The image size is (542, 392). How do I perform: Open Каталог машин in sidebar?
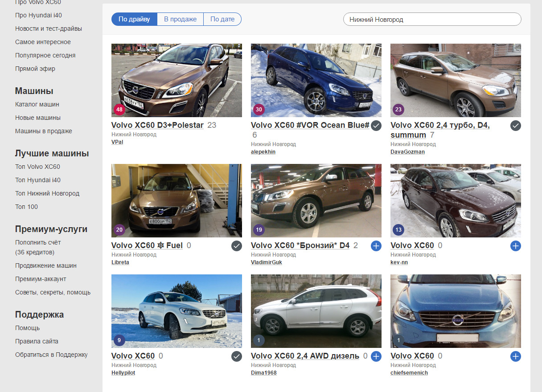tap(37, 104)
